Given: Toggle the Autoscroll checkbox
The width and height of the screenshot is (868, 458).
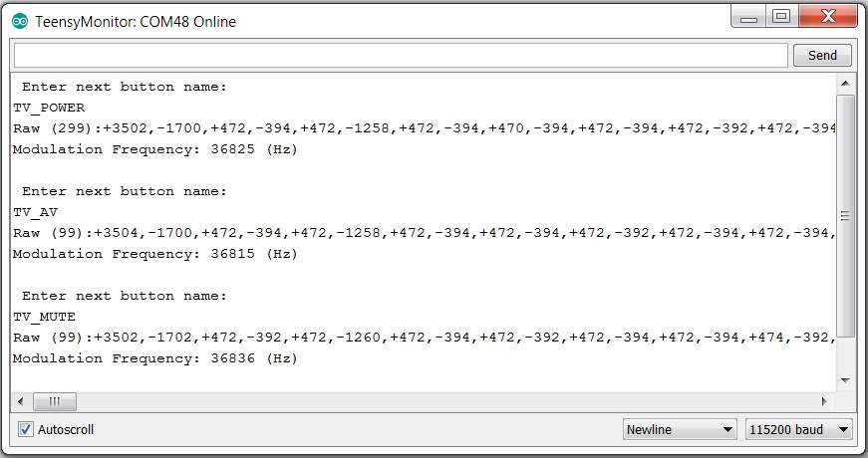Looking at the screenshot, I should tap(26, 429).
